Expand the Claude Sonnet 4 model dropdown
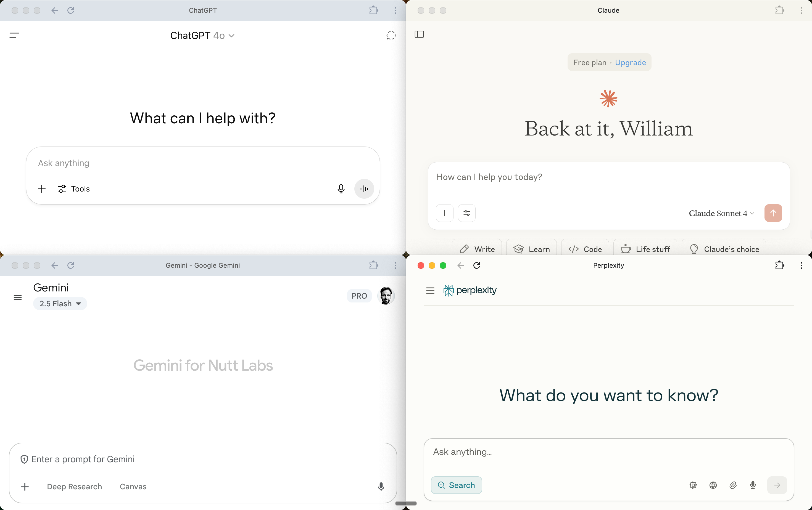This screenshot has height=510, width=812. 721,213
